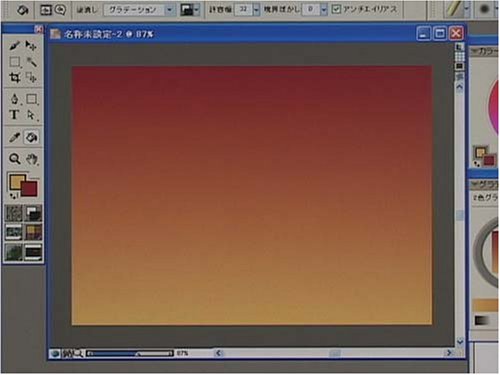Click the 87% zoom value in status bar
Screen dimensions: 500x375
pyautogui.click(x=182, y=353)
